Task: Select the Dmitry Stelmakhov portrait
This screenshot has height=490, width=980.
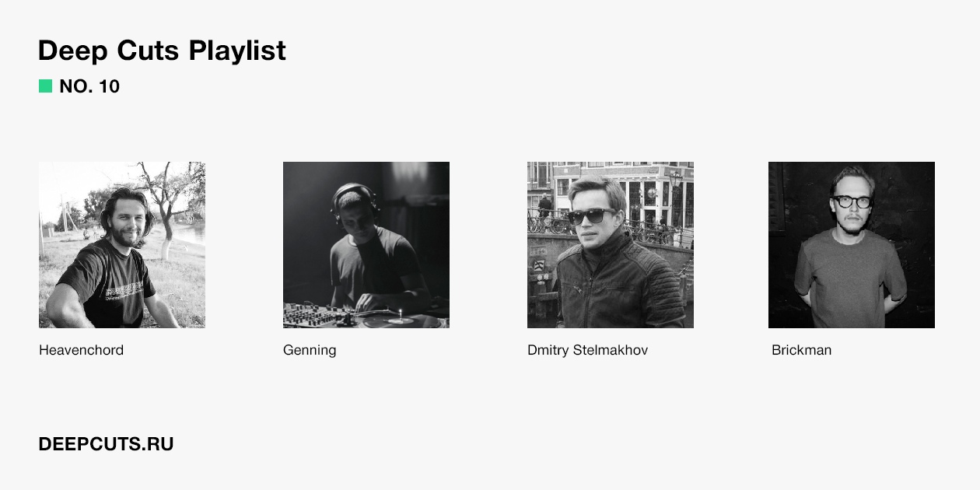Action: [611, 245]
